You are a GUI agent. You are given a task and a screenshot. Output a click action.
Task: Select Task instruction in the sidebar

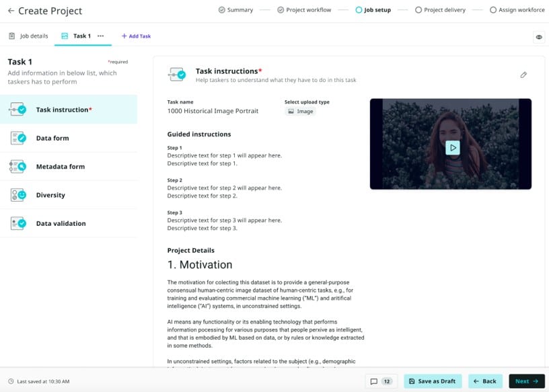pyautogui.click(x=69, y=110)
